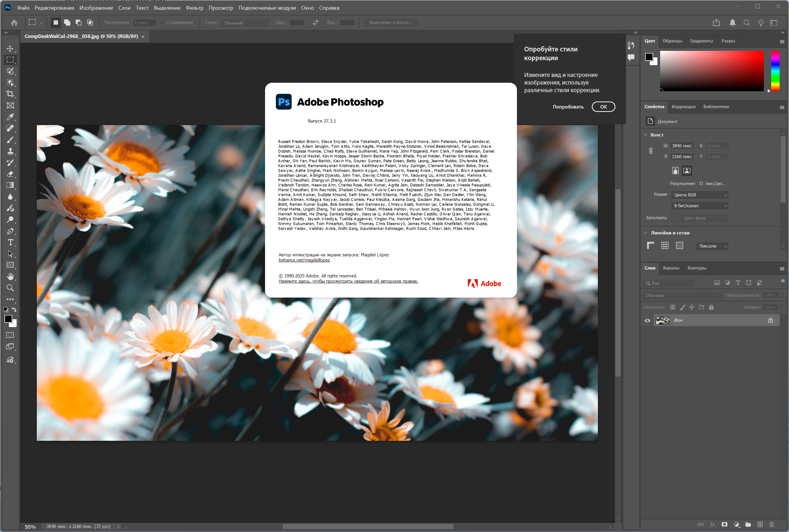Open the behance.net/magdiellopez link
The height and width of the screenshot is (532, 789).
coord(304,260)
